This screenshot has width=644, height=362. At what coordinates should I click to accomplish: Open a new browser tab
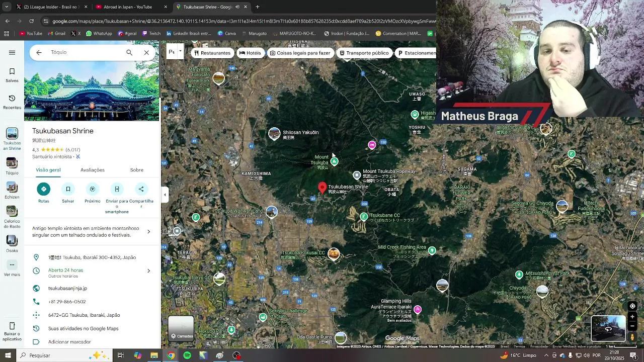[x=257, y=7]
